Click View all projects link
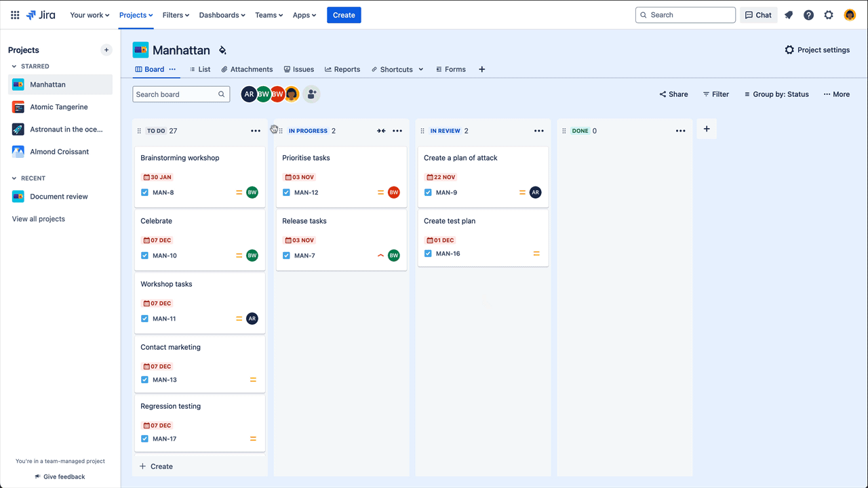Screen dimensions: 868x488 pyautogui.click(x=39, y=219)
